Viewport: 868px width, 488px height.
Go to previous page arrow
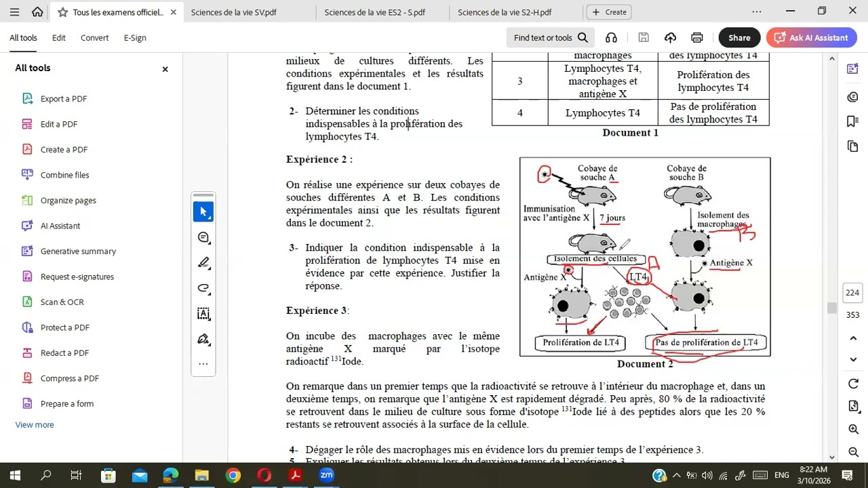pyautogui.click(x=853, y=338)
